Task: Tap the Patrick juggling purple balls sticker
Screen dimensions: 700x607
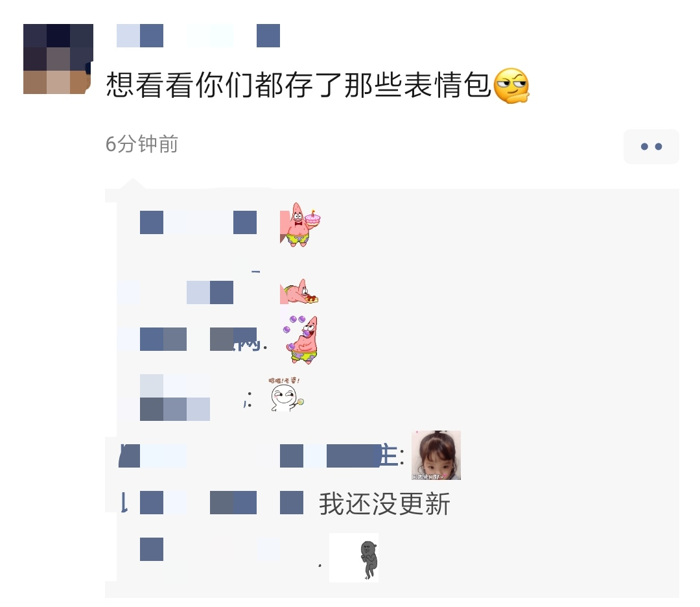Action: tap(302, 339)
